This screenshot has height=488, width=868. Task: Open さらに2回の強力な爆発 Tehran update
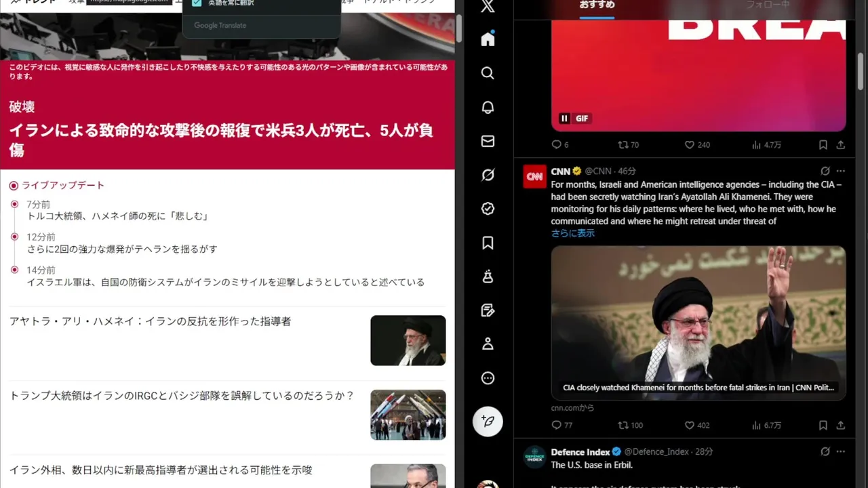click(122, 249)
